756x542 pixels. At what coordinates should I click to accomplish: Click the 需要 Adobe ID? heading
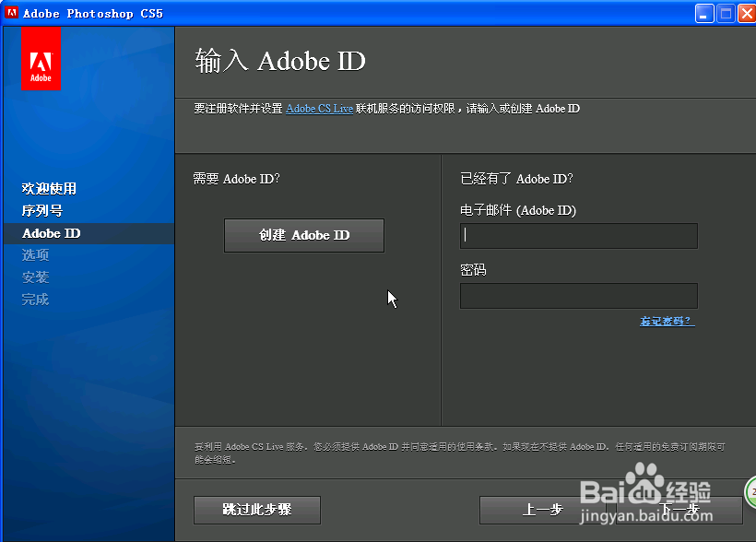coord(236,179)
